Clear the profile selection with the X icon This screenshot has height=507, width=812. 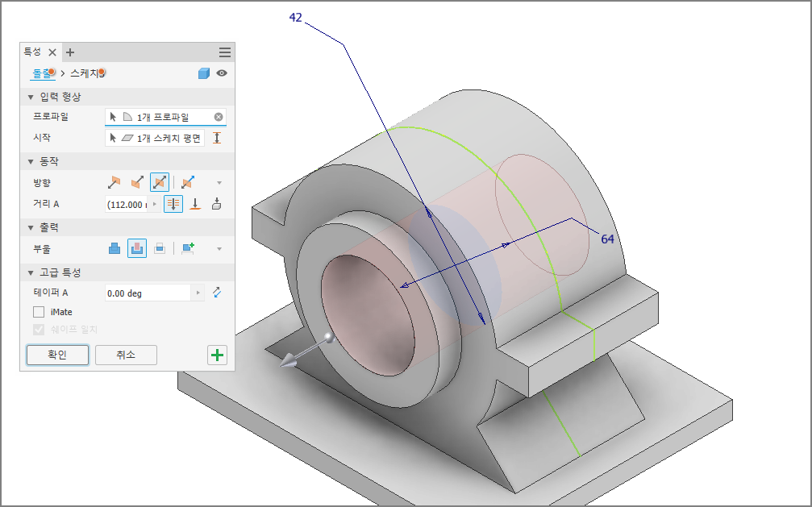point(219,117)
